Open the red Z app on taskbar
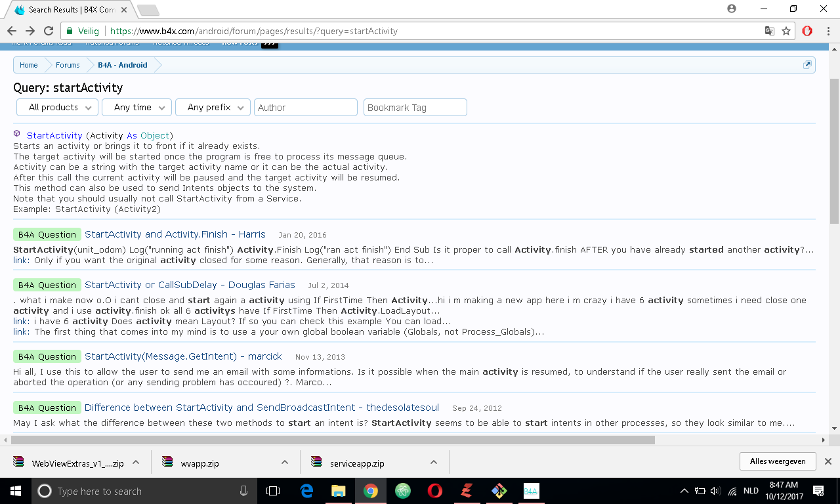The height and width of the screenshot is (504, 840). tap(467, 491)
